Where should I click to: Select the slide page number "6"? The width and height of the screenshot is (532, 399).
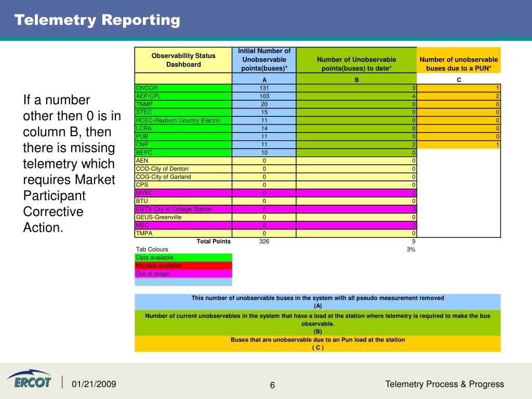(x=272, y=385)
